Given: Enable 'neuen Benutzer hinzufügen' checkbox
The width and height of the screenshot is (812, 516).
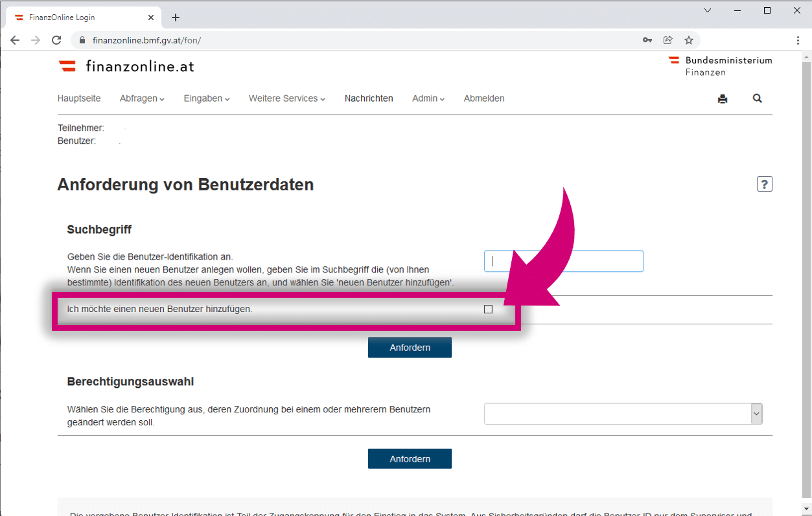Looking at the screenshot, I should point(488,309).
